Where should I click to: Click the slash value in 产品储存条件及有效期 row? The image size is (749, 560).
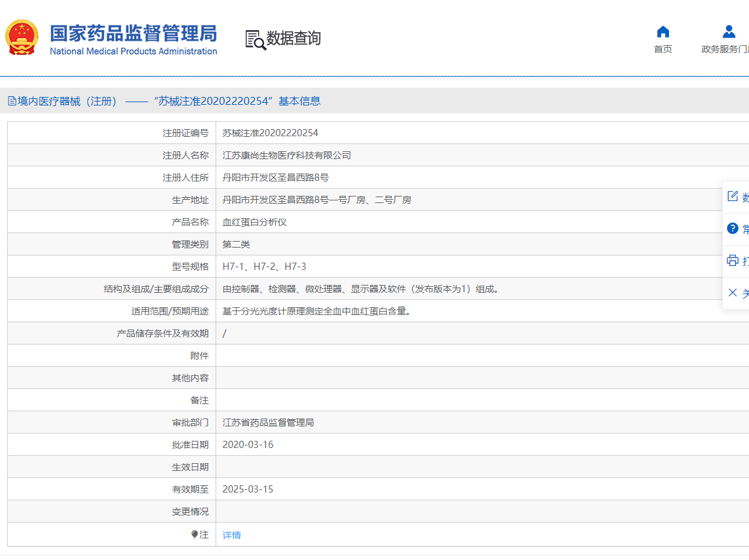[x=225, y=334]
